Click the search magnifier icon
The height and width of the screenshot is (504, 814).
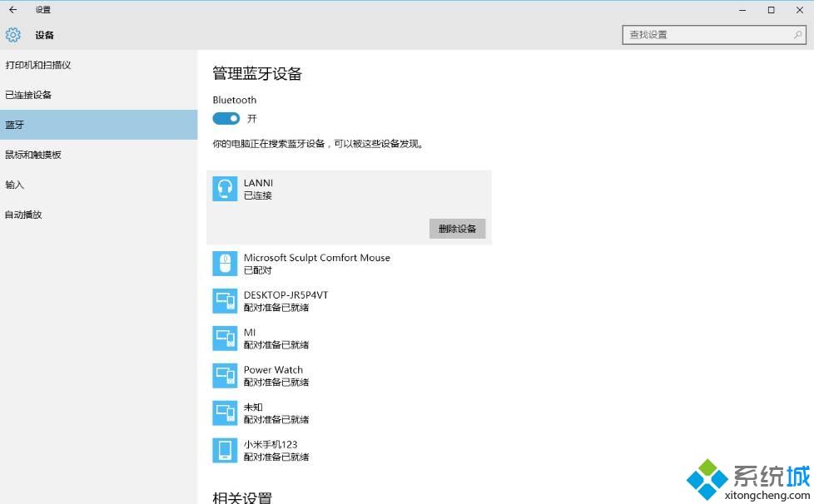797,35
